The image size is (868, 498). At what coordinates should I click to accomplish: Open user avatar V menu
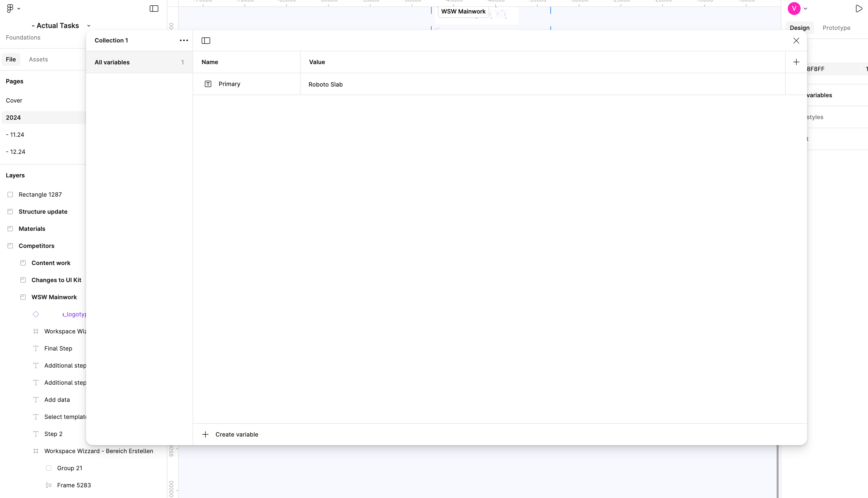794,9
